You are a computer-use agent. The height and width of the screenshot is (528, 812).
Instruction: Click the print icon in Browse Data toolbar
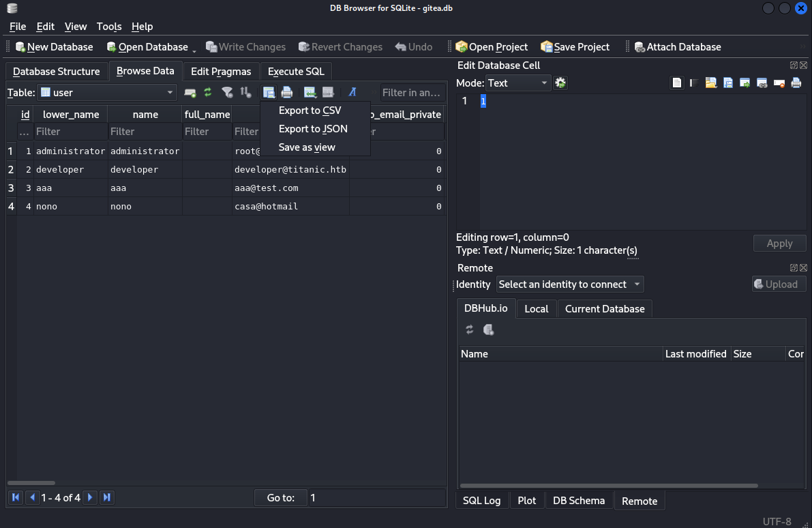[x=287, y=92]
